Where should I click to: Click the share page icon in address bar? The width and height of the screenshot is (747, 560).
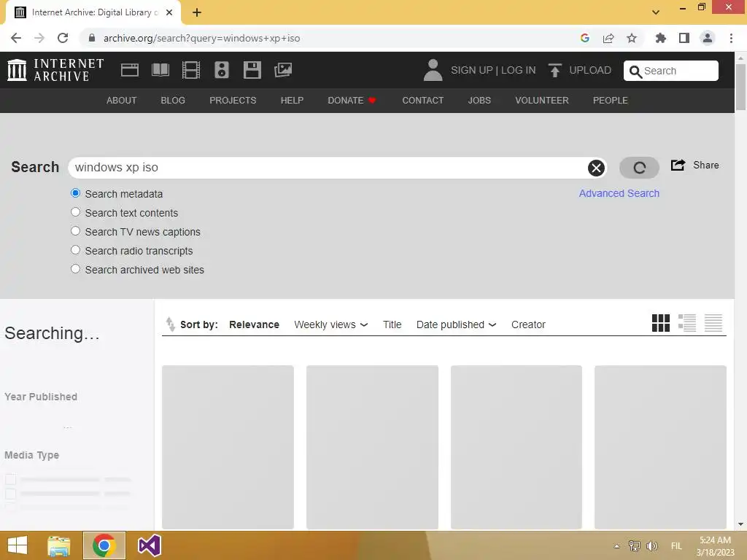pos(608,38)
